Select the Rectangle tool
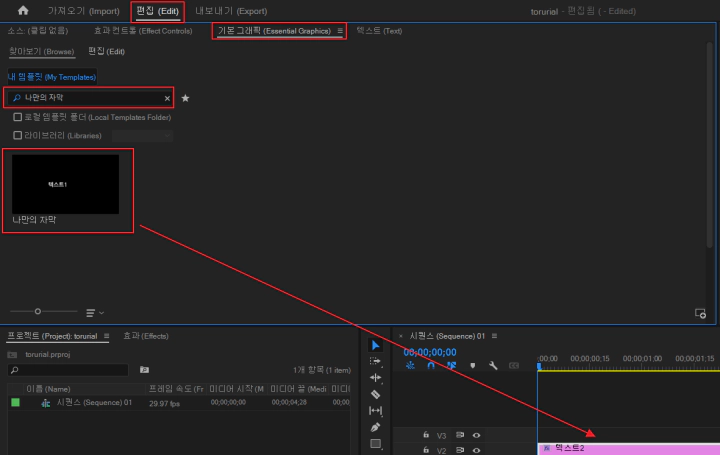The height and width of the screenshot is (455, 720). coord(375,444)
